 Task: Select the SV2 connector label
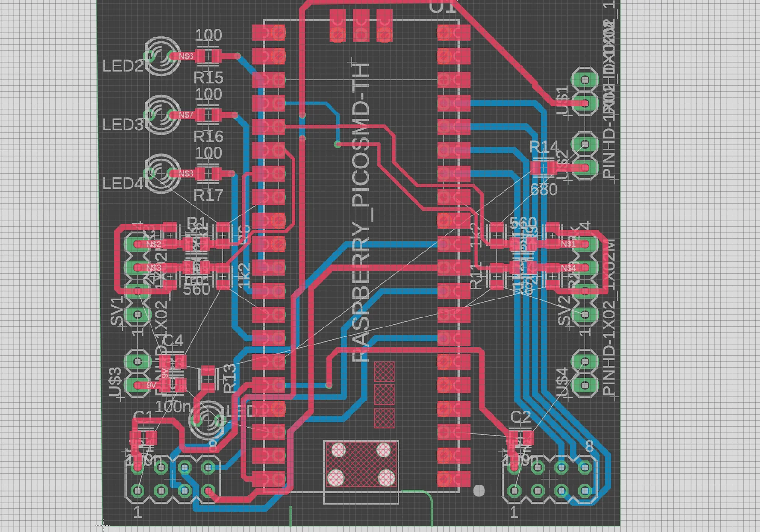(563, 311)
